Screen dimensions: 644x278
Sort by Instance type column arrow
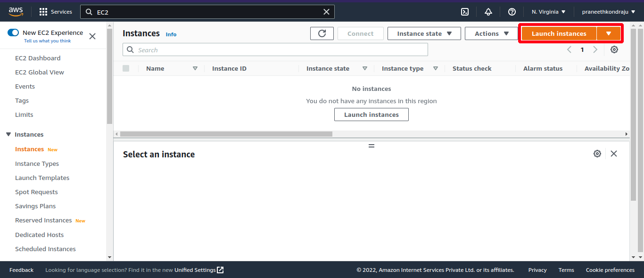(436, 68)
